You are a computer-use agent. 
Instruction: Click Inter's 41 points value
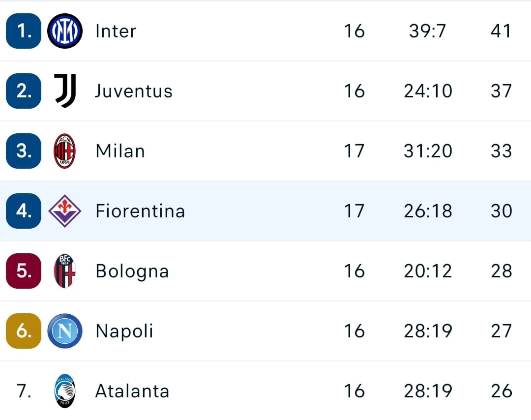coord(501,31)
